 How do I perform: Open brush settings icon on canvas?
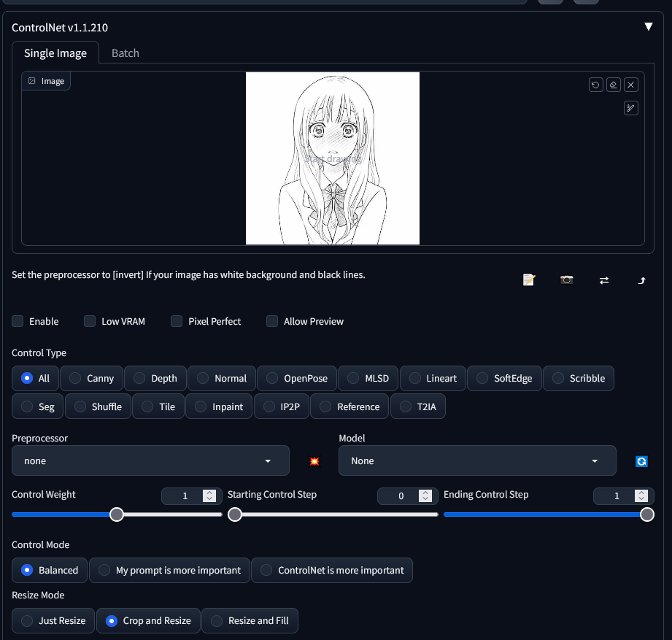click(x=631, y=108)
